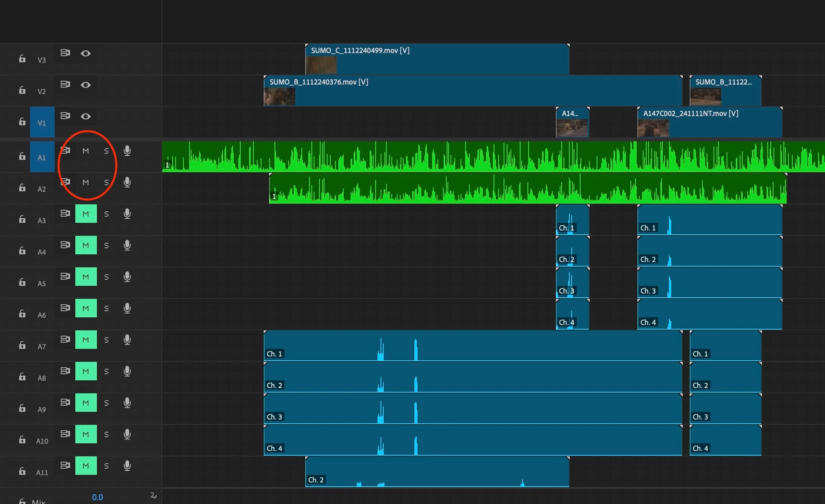825x504 pixels.
Task: Click sync lock icon on A9
Action: coord(65,402)
